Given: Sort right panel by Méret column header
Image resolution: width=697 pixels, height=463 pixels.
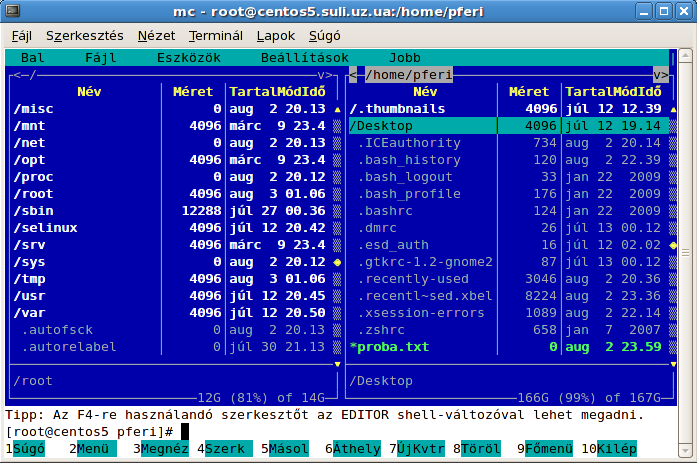Looking at the screenshot, I should pos(527,92).
